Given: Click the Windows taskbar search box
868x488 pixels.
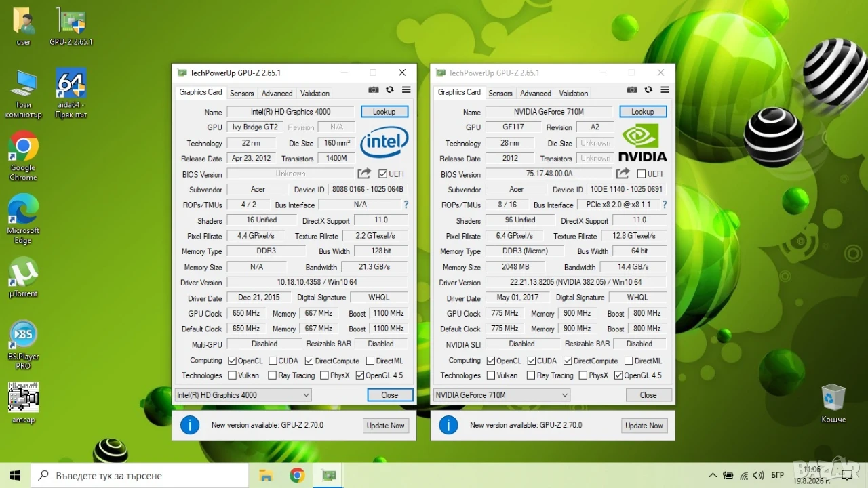Looking at the screenshot, I should tap(140, 475).
